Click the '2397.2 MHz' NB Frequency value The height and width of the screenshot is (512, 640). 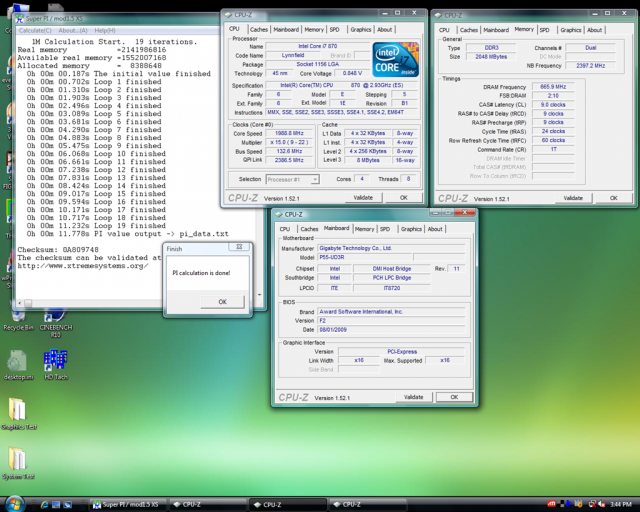pyautogui.click(x=590, y=65)
